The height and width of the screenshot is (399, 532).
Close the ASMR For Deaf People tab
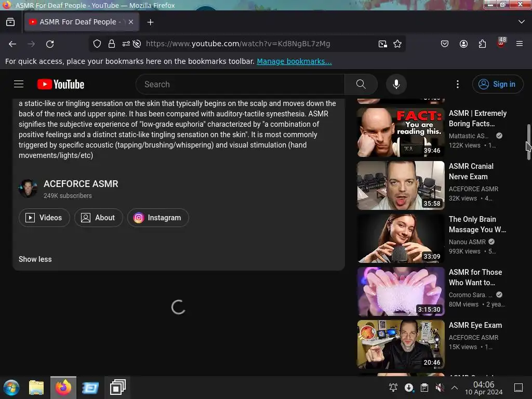click(x=130, y=22)
